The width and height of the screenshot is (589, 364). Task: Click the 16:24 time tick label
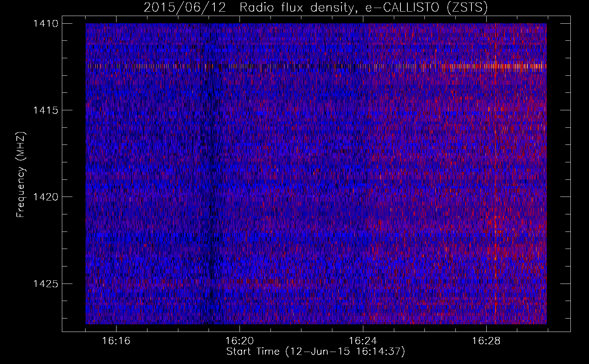[363, 341]
